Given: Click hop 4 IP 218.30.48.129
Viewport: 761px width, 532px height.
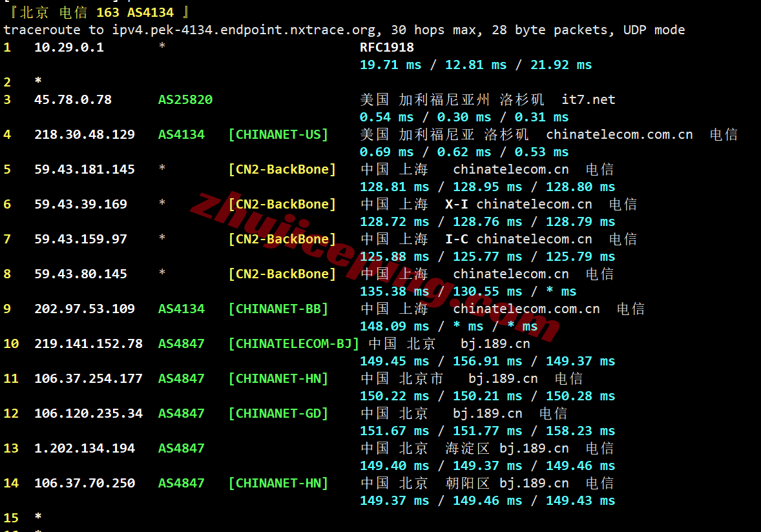Looking at the screenshot, I should pyautogui.click(x=85, y=135).
